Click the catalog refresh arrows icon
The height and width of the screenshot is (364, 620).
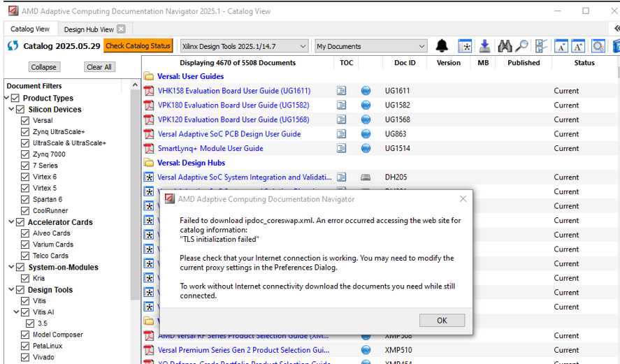click(13, 46)
